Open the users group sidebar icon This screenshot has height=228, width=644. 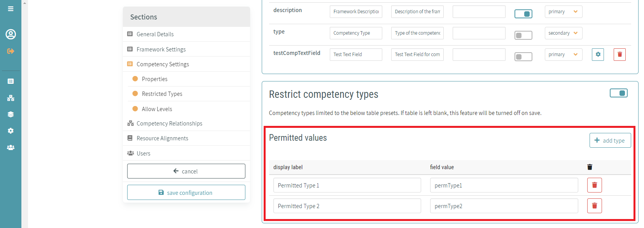pos(10,147)
